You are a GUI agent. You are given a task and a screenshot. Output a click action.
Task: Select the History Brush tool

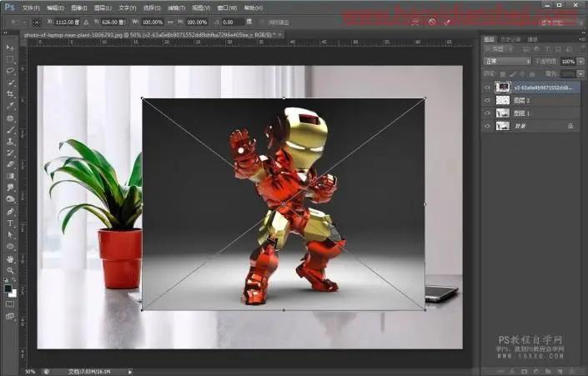pos(10,153)
